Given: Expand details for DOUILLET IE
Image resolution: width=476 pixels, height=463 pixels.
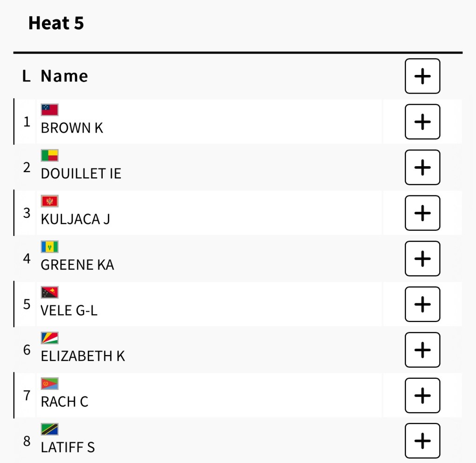Looking at the screenshot, I should pyautogui.click(x=422, y=168).
